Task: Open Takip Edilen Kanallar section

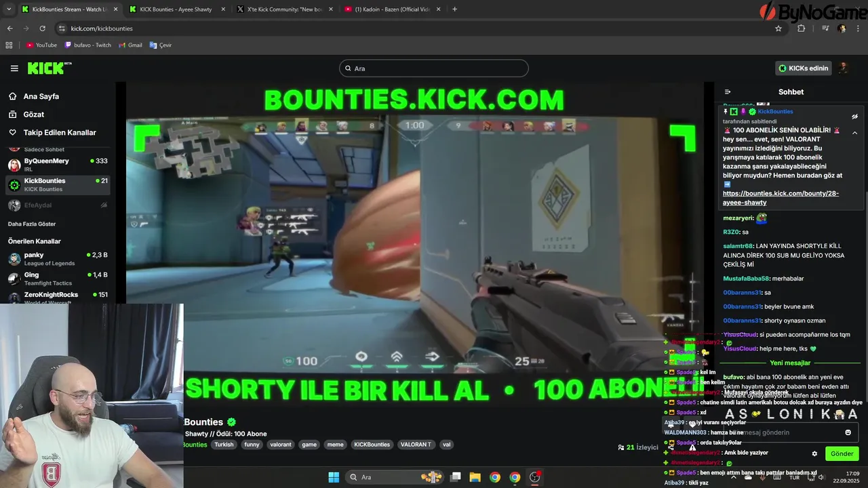Action: click(60, 133)
